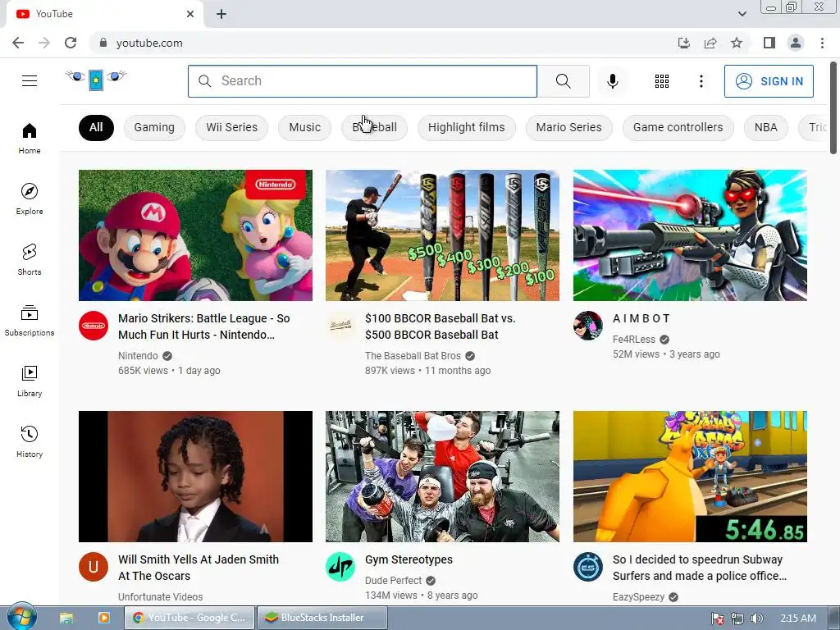Click The Baseball Bat Bros channel avatar

[x=340, y=325]
